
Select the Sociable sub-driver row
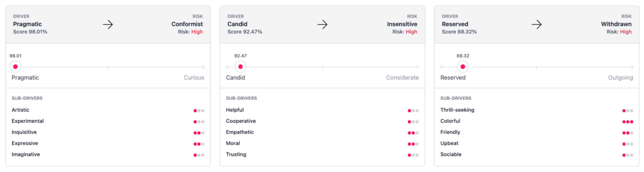pyautogui.click(x=451, y=154)
